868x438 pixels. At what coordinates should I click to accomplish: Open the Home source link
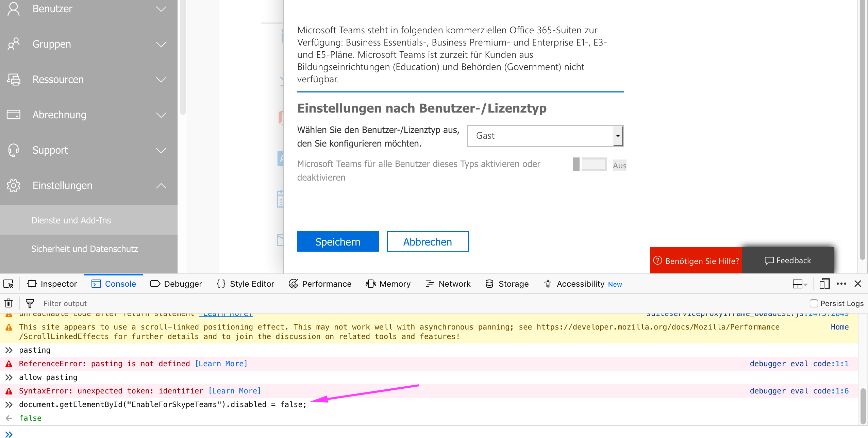[x=839, y=327]
